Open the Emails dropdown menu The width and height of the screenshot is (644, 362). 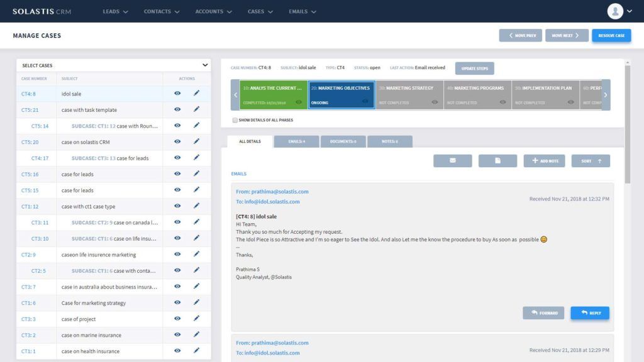[303, 11]
